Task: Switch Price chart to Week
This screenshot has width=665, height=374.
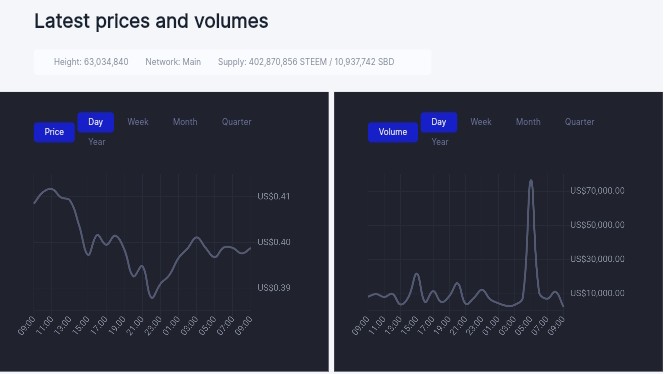Action: click(x=138, y=122)
